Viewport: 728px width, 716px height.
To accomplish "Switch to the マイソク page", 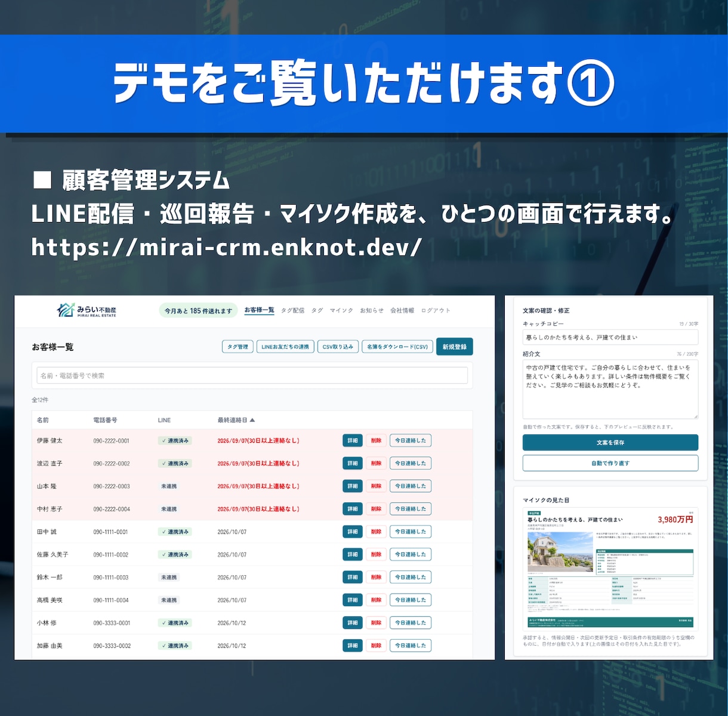I will [x=341, y=310].
